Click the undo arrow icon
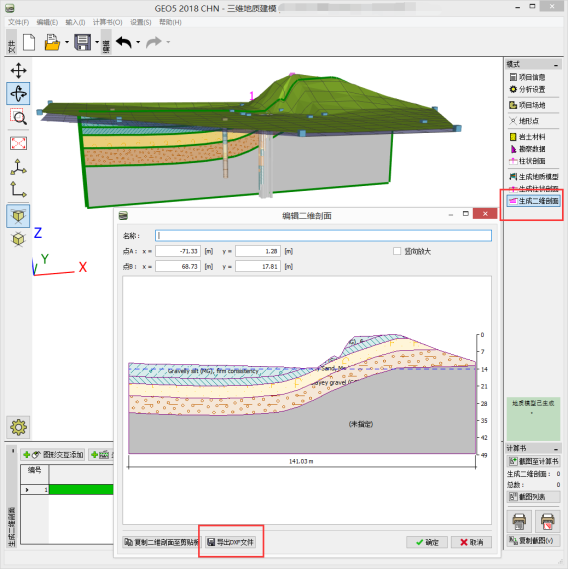The width and height of the screenshot is (568, 569). point(124,42)
